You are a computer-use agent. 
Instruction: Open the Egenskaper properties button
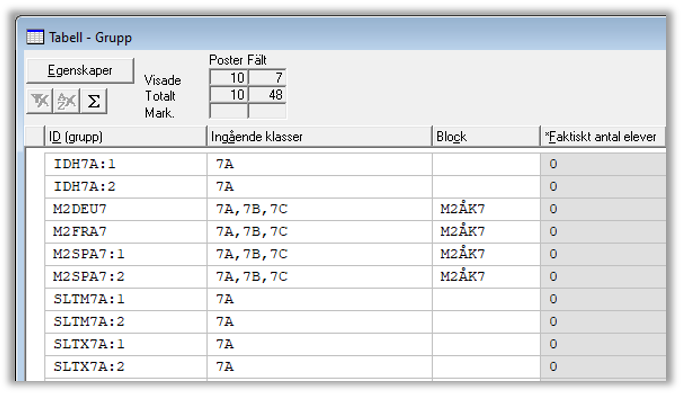click(80, 70)
